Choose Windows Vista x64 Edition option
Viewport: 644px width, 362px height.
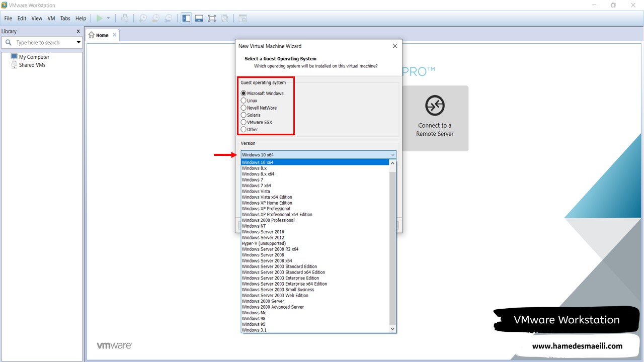315,197
